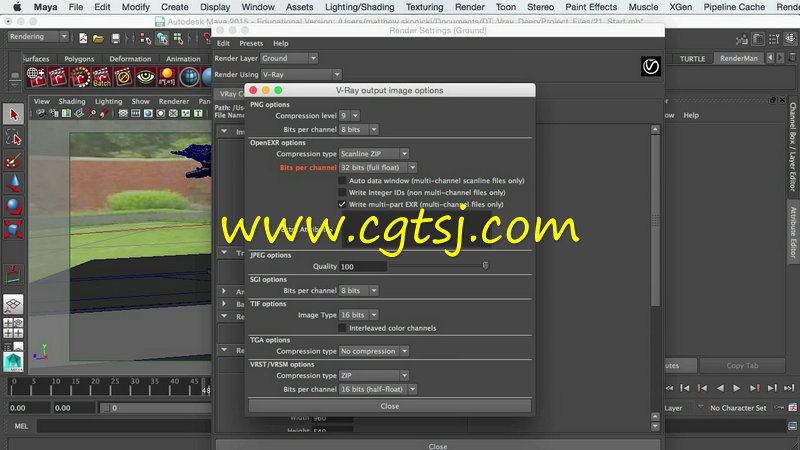Select the arrow Select tool
The width and height of the screenshot is (800, 450).
point(13,114)
